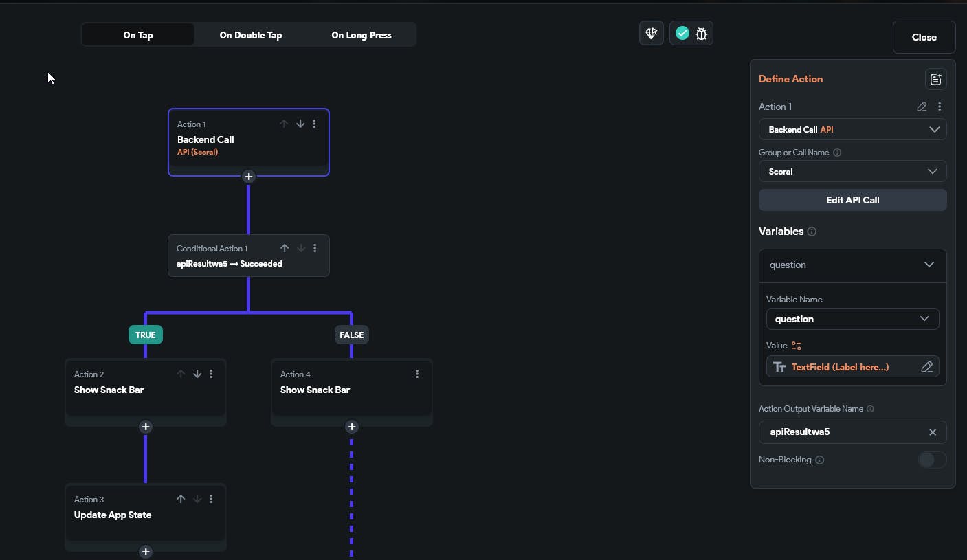Open the Backend Call API action type dropdown
967x560 pixels.
pyautogui.click(x=852, y=129)
